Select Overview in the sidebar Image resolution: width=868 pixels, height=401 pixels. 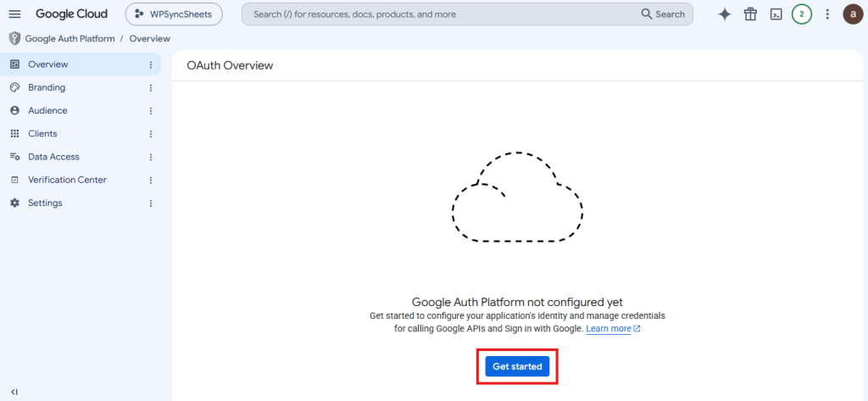coord(81,64)
